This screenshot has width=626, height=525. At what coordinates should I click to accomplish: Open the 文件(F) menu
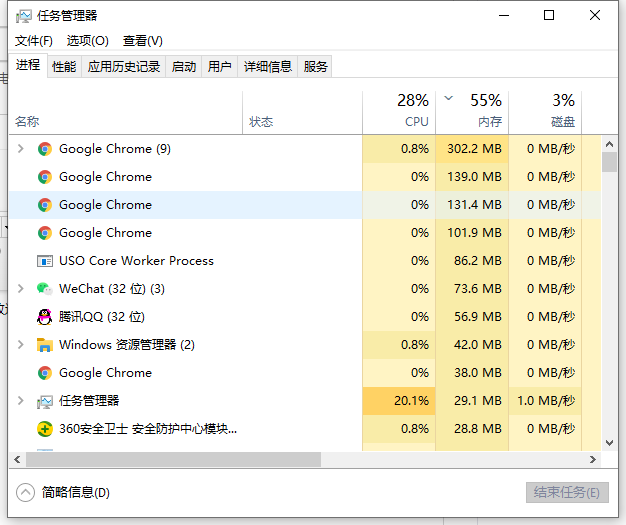(x=34, y=41)
